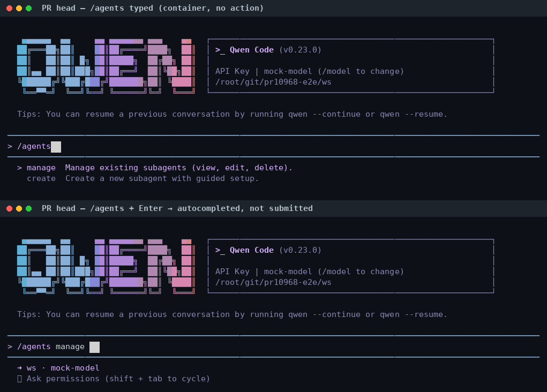Click the Tips line in top terminal
This screenshot has width=547, height=392.
232,115
